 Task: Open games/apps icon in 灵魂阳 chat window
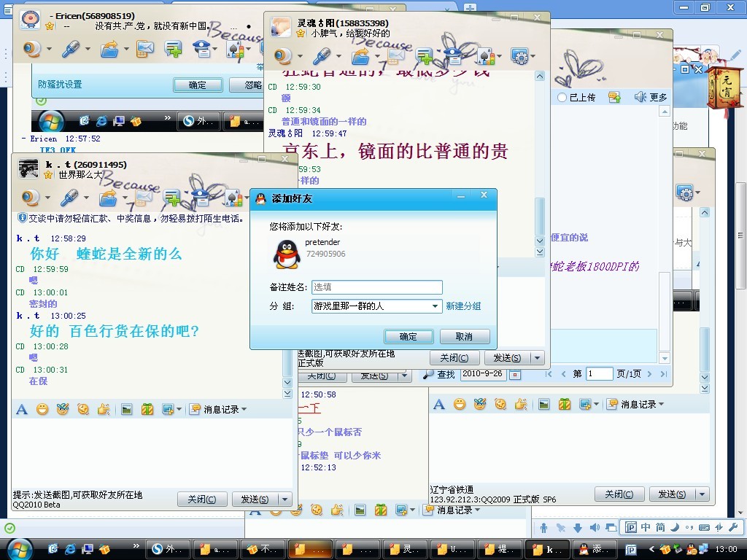coord(484,56)
